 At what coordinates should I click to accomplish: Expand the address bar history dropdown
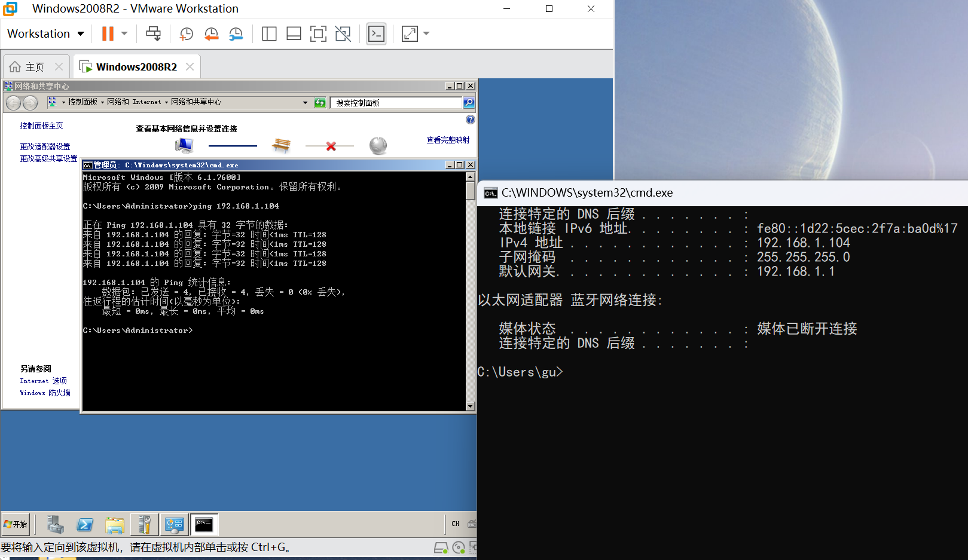(305, 103)
